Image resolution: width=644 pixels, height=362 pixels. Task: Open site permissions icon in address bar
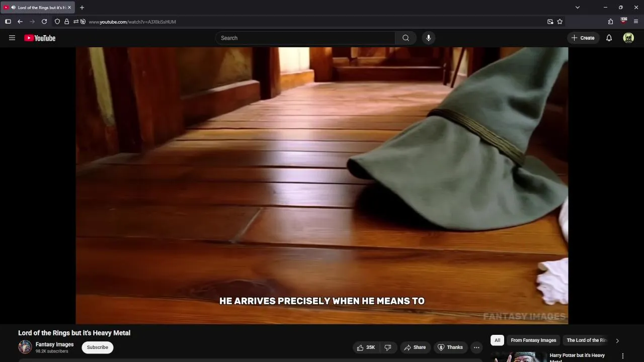(75, 22)
